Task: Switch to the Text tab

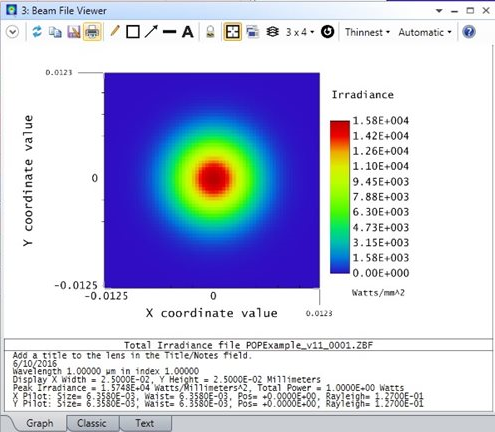Action: click(145, 423)
